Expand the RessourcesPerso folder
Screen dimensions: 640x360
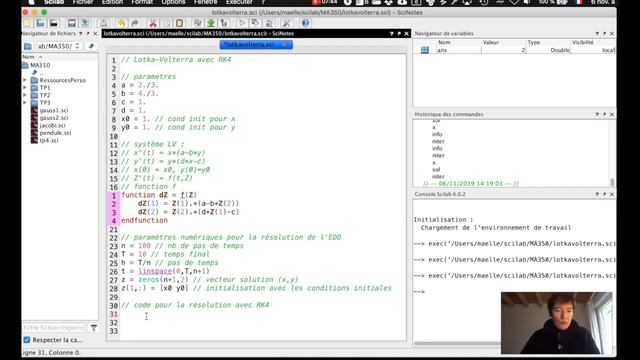25,80
